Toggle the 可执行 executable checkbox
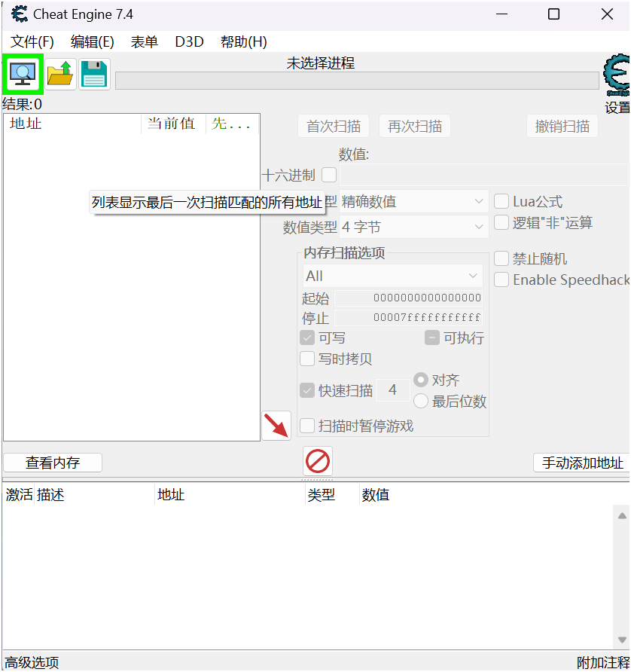This screenshot has height=672, width=631. 431,338
